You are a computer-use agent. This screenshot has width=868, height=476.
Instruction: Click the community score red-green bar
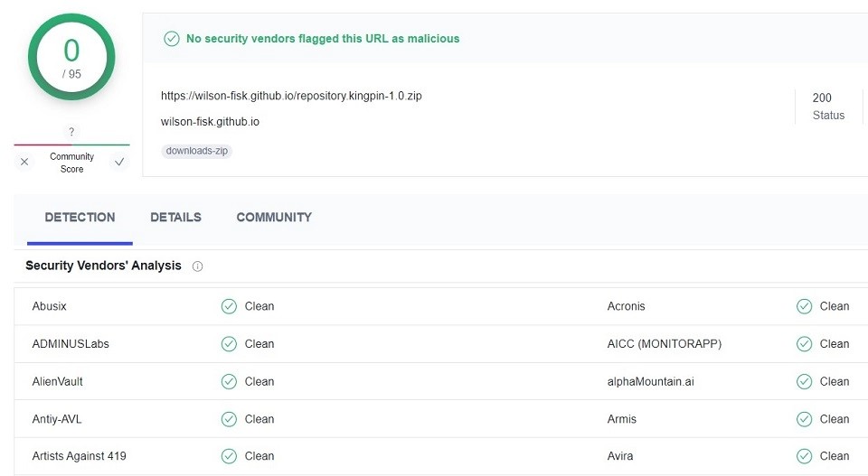pyautogui.click(x=72, y=145)
